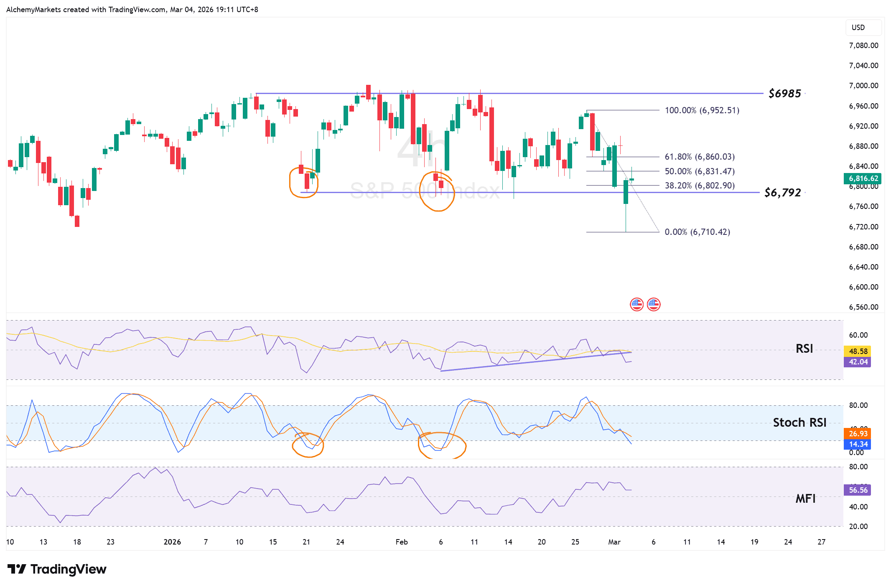
Task: Click the left US flag event icon
Action: coord(636,304)
